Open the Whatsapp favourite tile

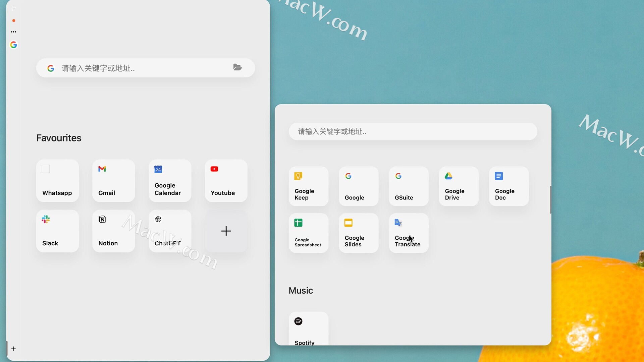click(x=57, y=181)
